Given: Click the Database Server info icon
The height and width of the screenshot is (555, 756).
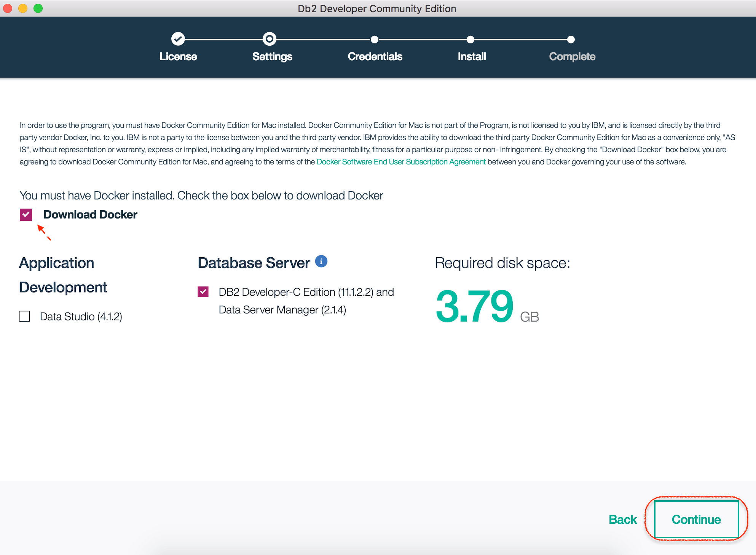Looking at the screenshot, I should [x=321, y=262].
